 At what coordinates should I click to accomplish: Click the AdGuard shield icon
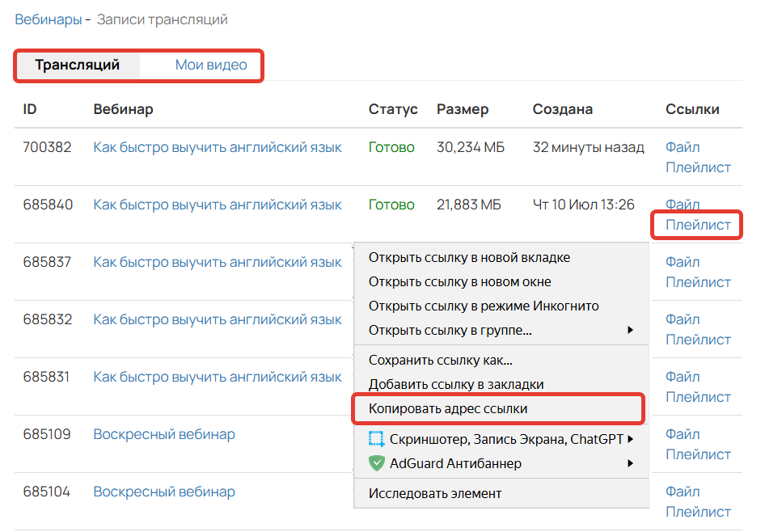point(376,463)
